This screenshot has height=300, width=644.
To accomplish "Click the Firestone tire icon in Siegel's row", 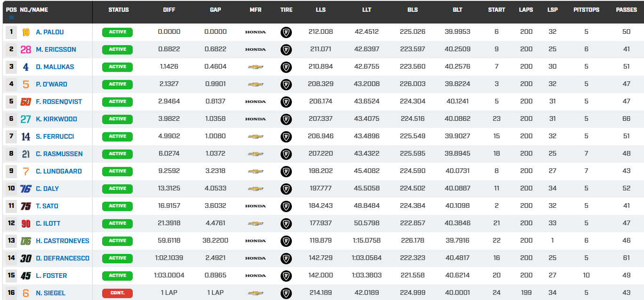I will (286, 293).
